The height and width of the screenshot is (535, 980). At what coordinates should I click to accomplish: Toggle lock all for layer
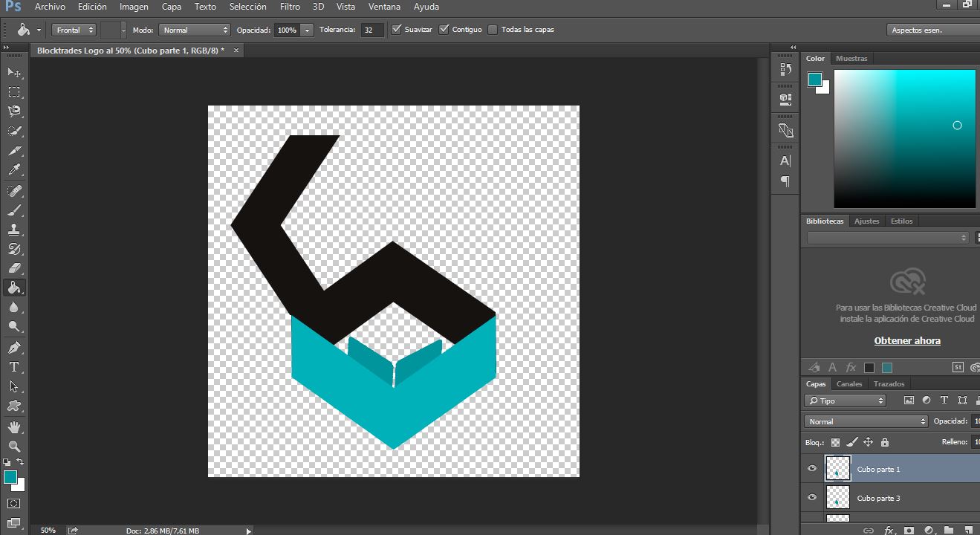[884, 442]
